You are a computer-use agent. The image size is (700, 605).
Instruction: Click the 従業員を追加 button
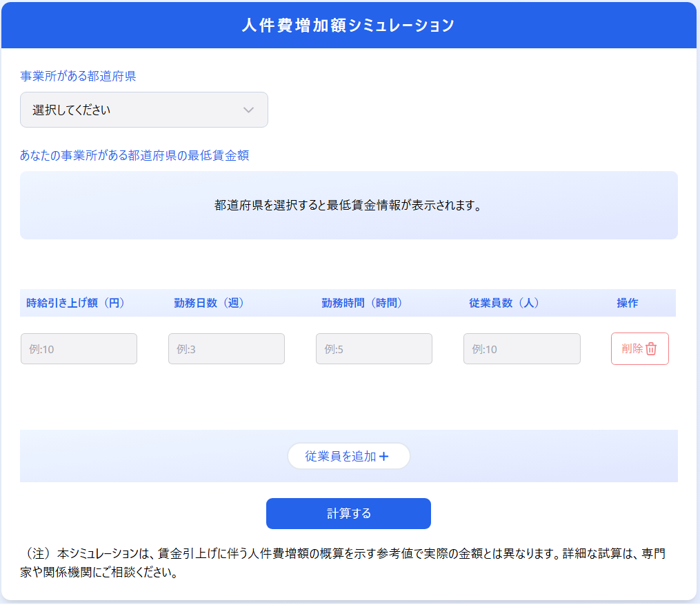(348, 455)
